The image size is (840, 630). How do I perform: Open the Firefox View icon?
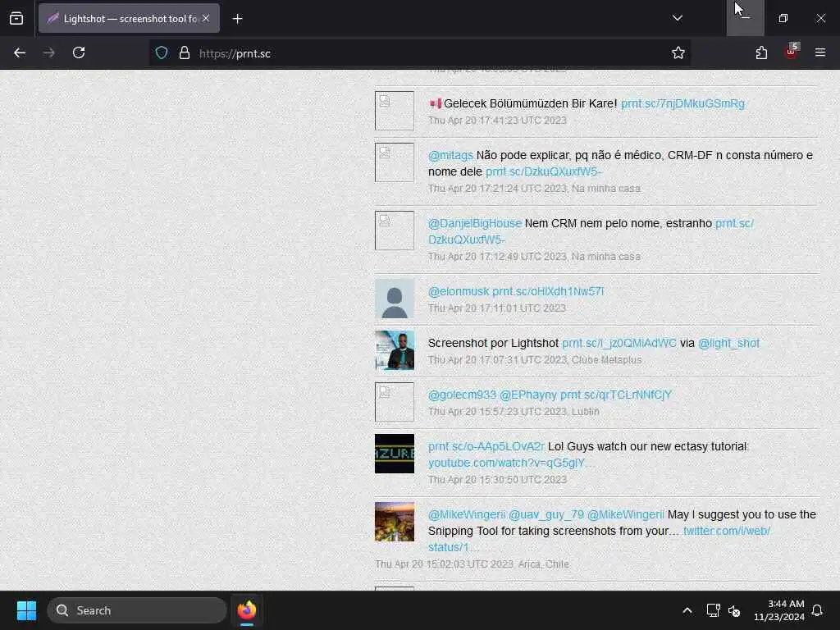click(x=16, y=18)
